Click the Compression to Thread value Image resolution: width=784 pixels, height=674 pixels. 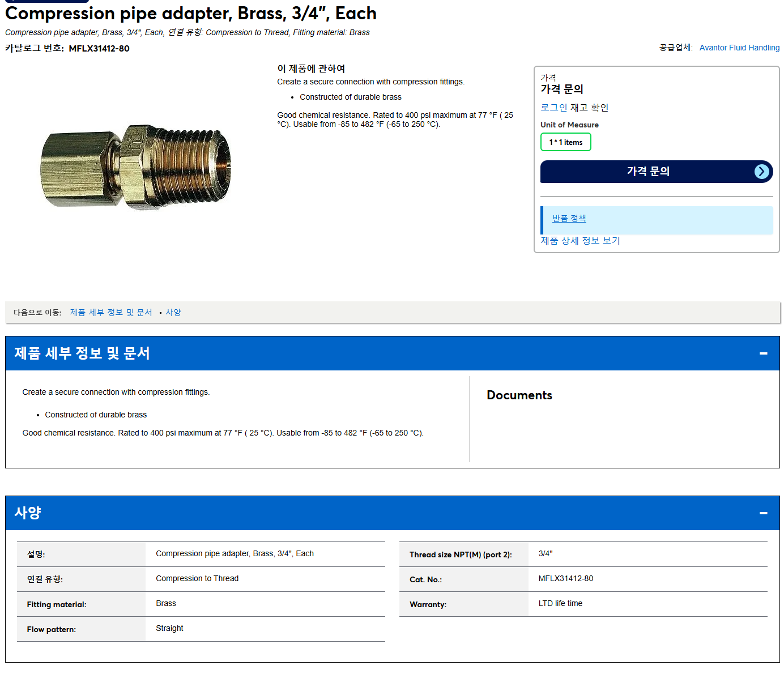[x=197, y=578]
